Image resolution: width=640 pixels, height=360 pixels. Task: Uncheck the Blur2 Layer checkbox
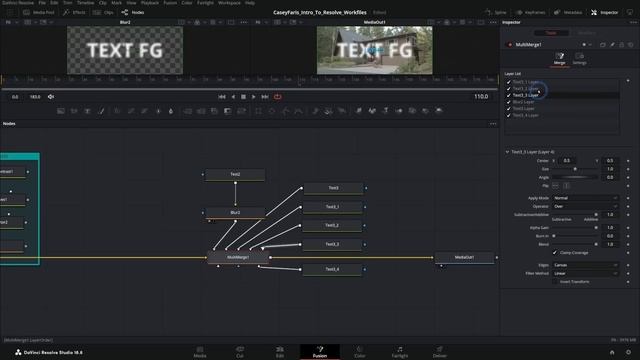click(x=509, y=102)
